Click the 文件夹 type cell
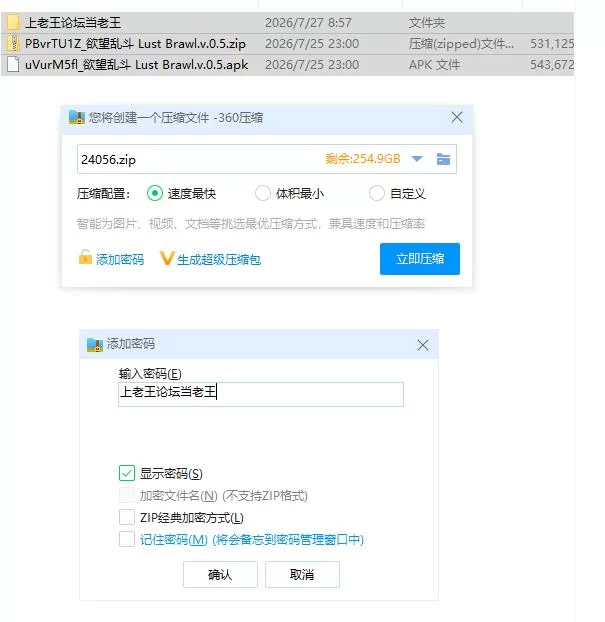605x622 pixels. coord(427,23)
